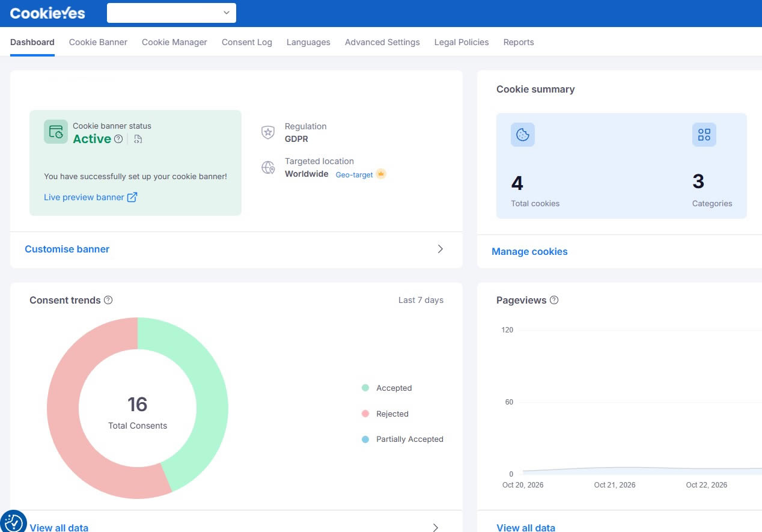Click the Partially Accepted legend dot
The image size is (762, 532).
click(365, 439)
